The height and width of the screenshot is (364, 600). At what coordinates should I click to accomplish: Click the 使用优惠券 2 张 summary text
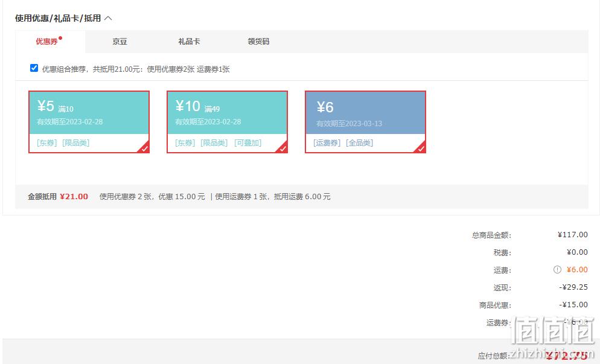point(126,196)
